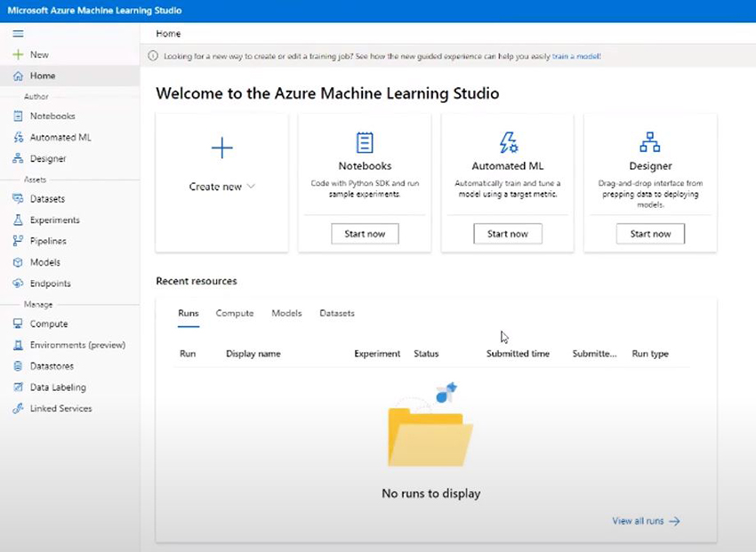Click Start now under Notebooks card
The width and height of the screenshot is (756, 552).
click(x=365, y=234)
